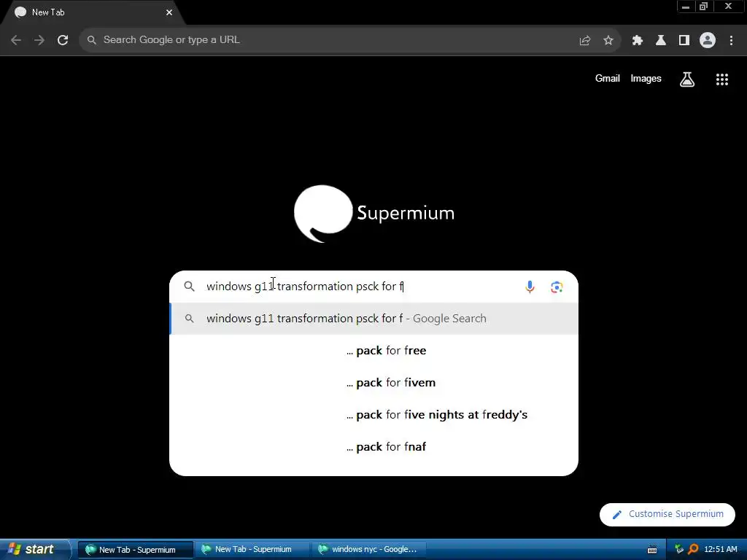Click the Customise Supermium button
747x560 pixels.
[x=667, y=514]
